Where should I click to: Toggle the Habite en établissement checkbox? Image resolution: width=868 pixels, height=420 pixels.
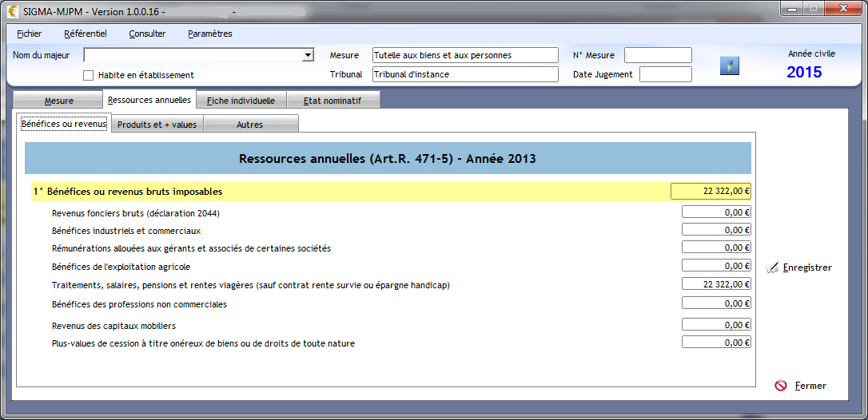pyautogui.click(x=89, y=75)
